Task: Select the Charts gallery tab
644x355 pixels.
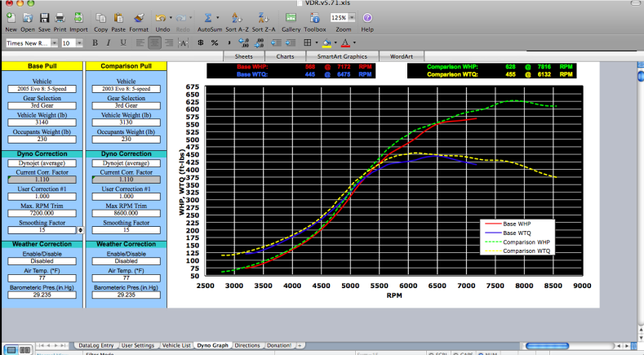Action: [x=285, y=56]
